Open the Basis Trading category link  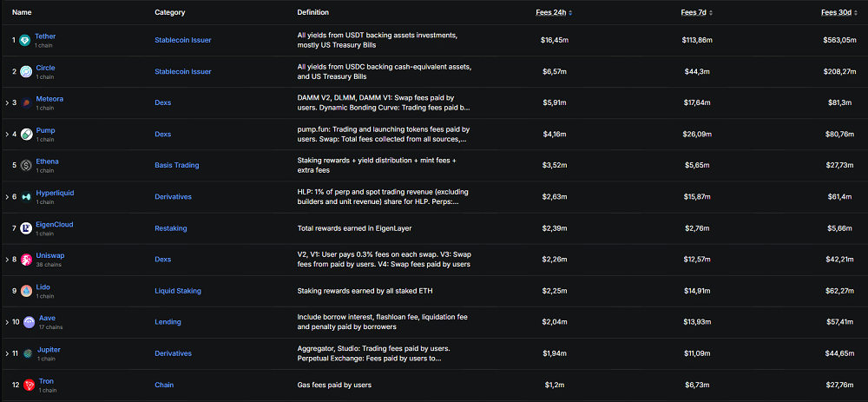(x=176, y=165)
